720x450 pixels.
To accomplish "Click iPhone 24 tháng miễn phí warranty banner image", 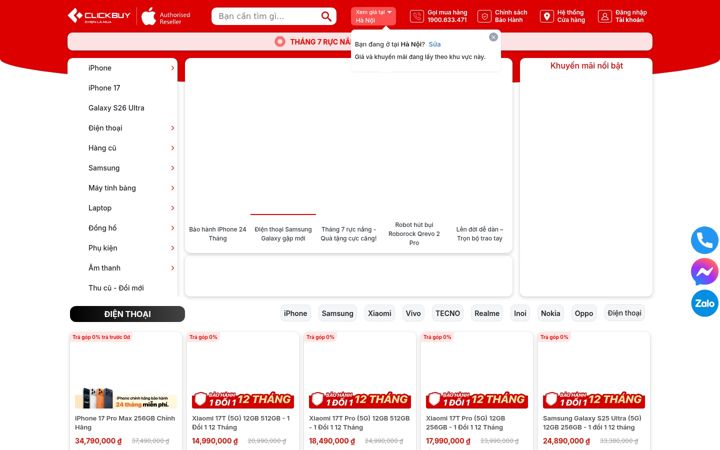I will tap(125, 398).
